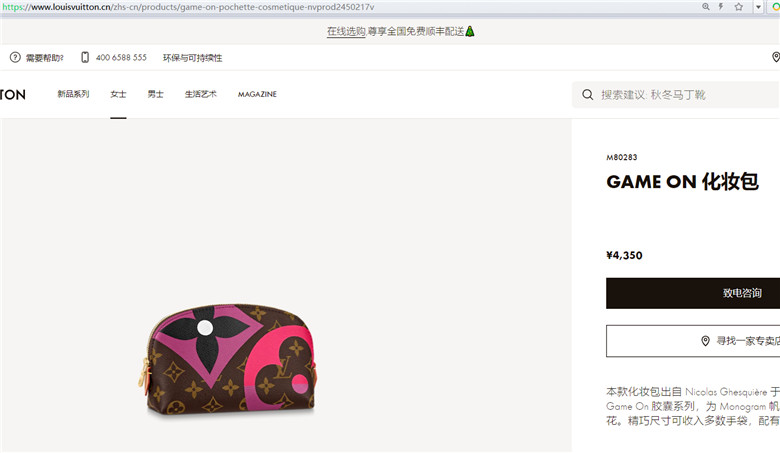780x453 pixels.
Task: Click the 需要帮助 question mark icon
Action: 15,57
